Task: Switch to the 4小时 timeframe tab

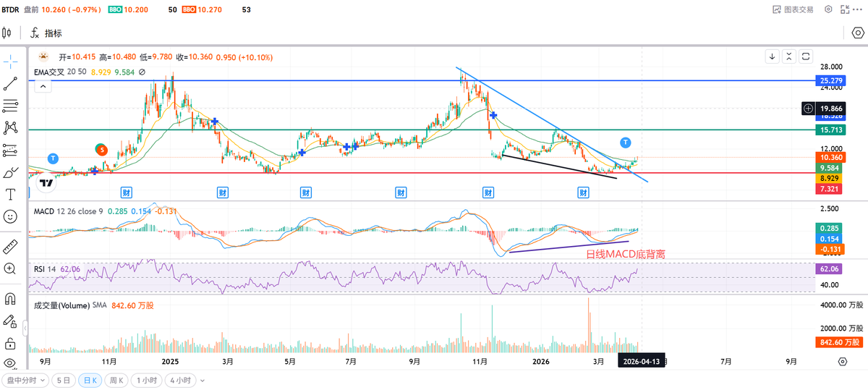Action: click(x=179, y=381)
